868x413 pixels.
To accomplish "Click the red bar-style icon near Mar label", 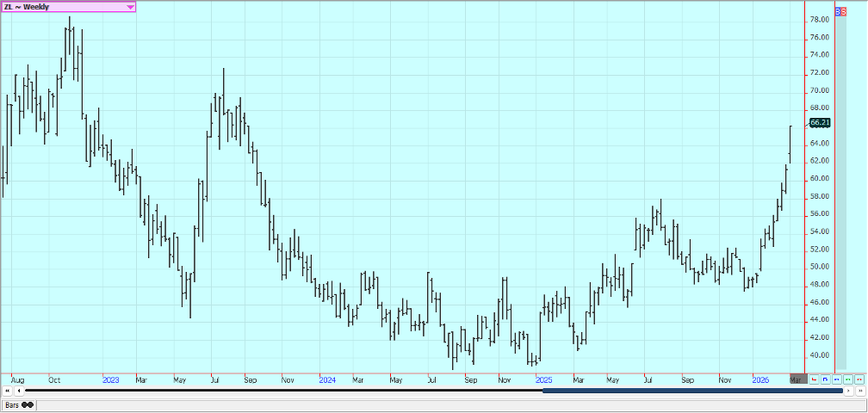I will [x=814, y=379].
